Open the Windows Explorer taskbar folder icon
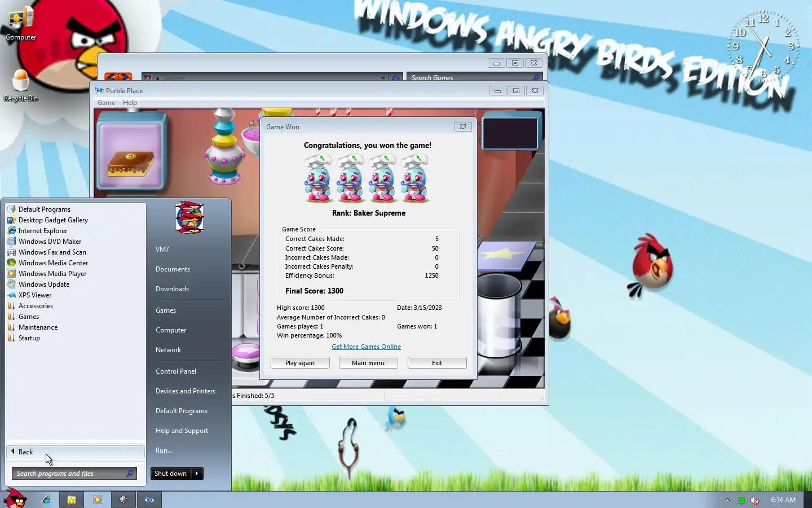 72,500
